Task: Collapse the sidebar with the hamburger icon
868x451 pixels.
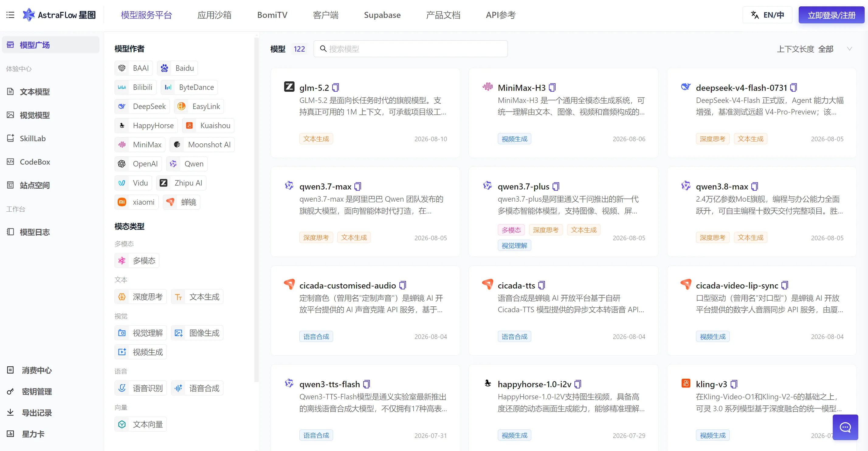Action: click(10, 15)
